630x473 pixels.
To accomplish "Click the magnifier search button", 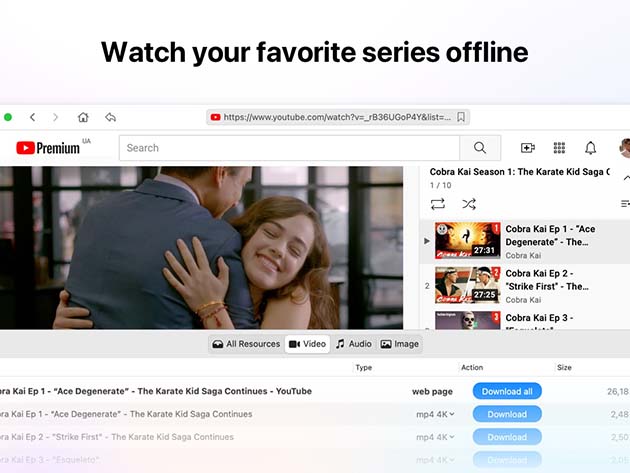I will [x=480, y=148].
